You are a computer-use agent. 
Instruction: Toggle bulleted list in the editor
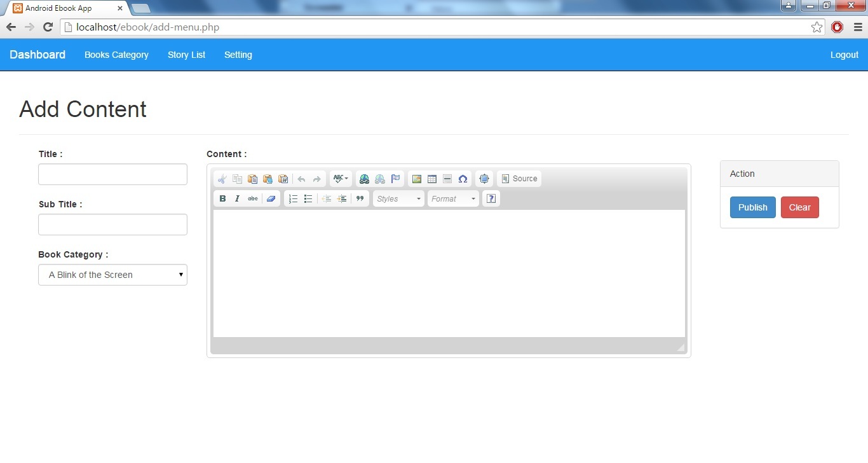308,199
